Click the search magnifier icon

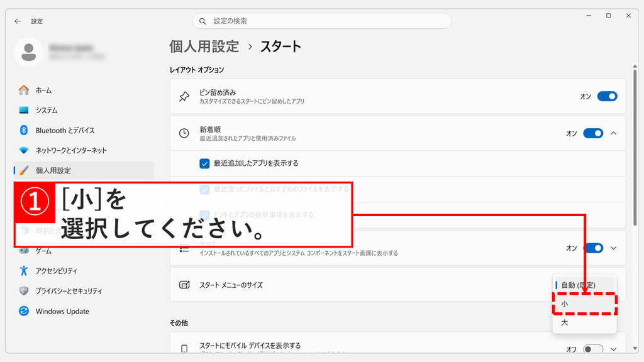click(203, 21)
